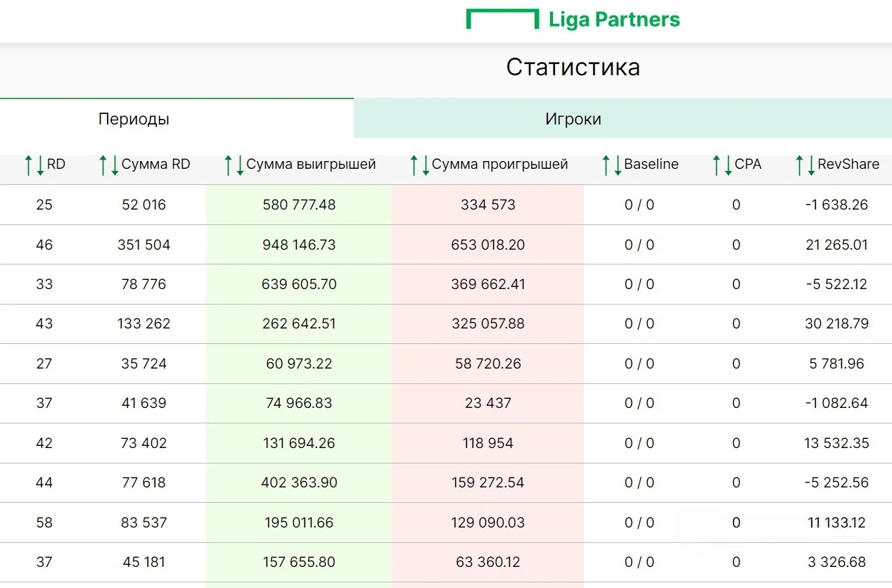892x588 pixels.
Task: Click ascending sort arrow on Baseline column
Action: [x=606, y=165]
